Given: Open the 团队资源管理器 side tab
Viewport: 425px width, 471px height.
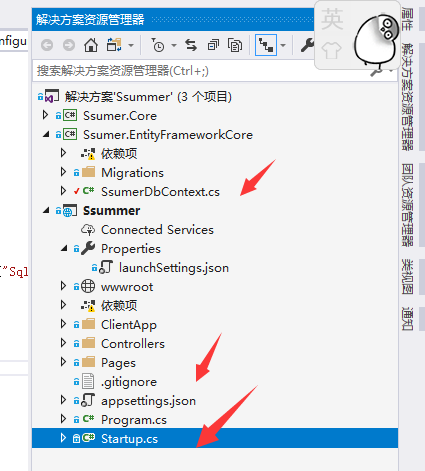Looking at the screenshot, I should pos(407,205).
